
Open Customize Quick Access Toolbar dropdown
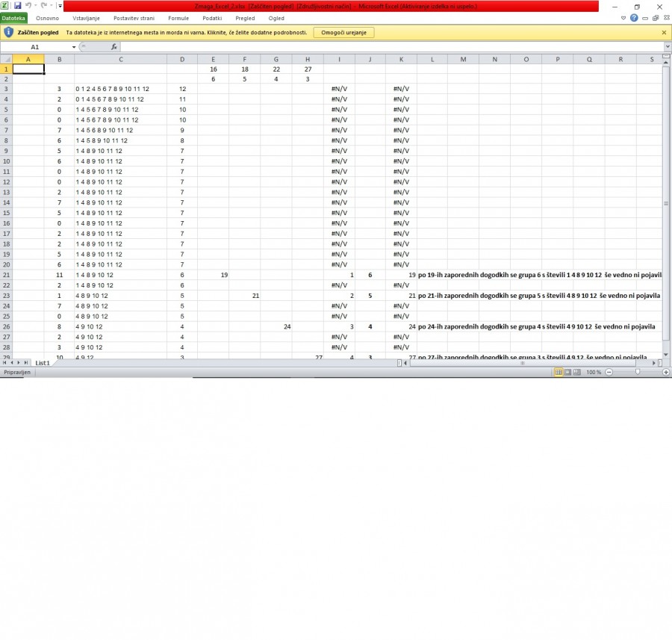coord(59,6)
